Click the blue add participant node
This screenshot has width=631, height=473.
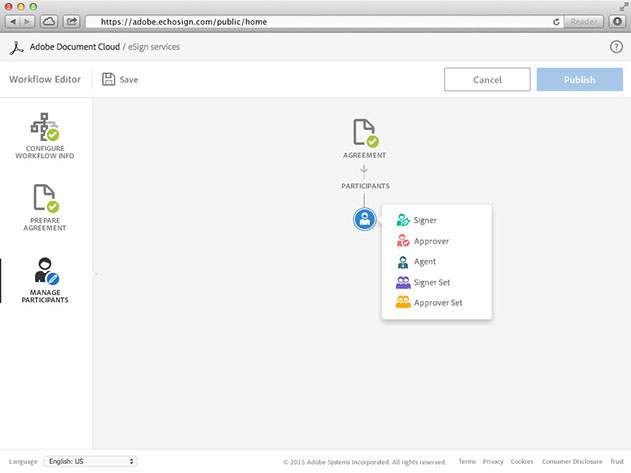[364, 220]
